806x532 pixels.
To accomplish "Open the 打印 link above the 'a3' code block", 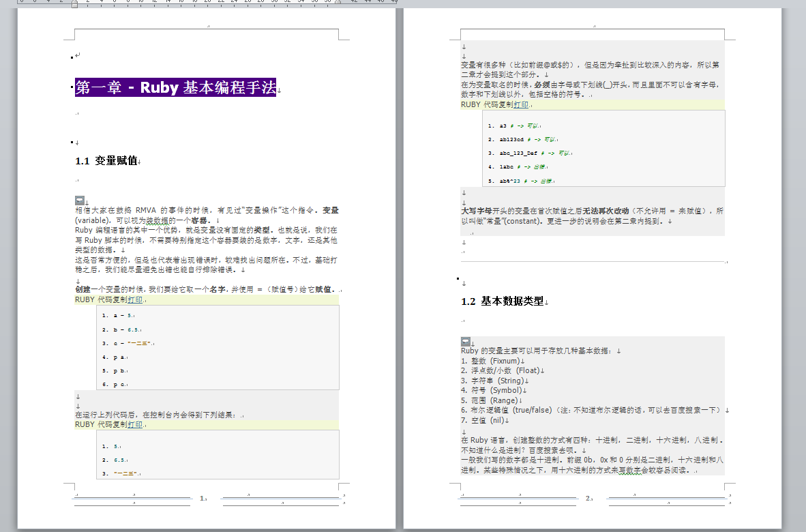I will 521,104.
